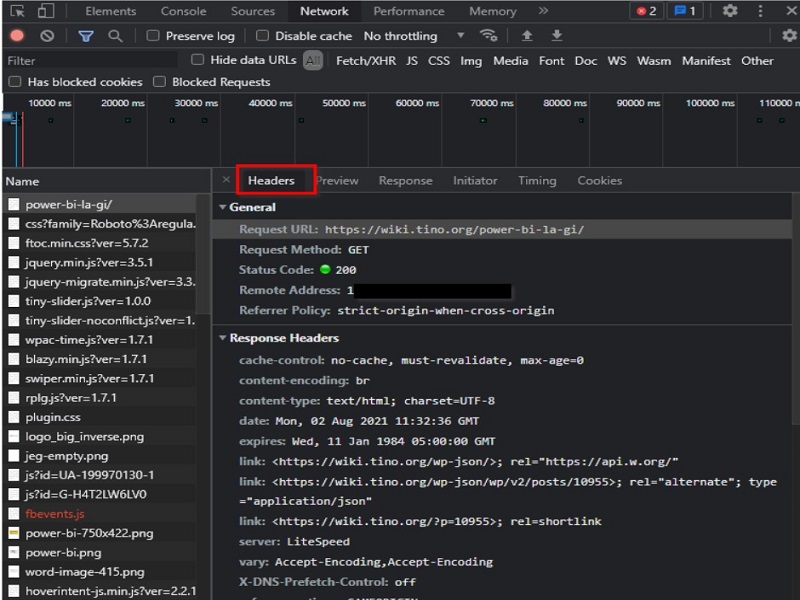800x600 pixels.
Task: Activate the inspect element picker icon
Action: pos(17,11)
